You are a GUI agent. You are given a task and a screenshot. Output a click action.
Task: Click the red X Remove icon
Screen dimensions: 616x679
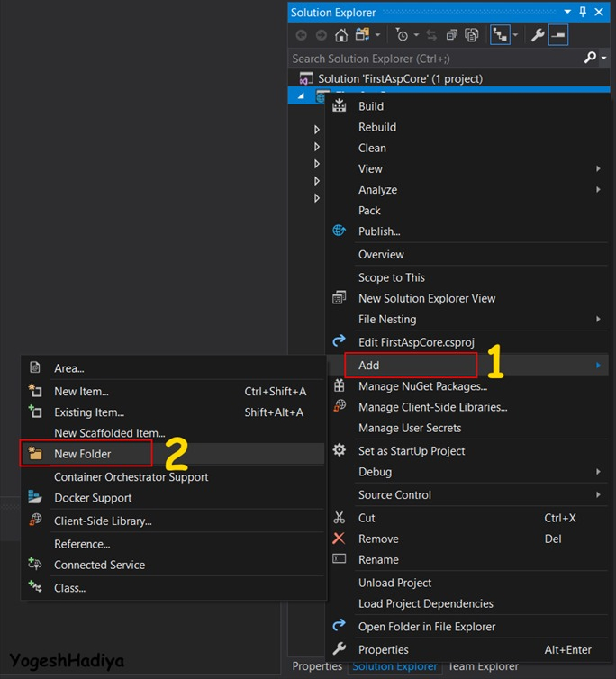(339, 539)
